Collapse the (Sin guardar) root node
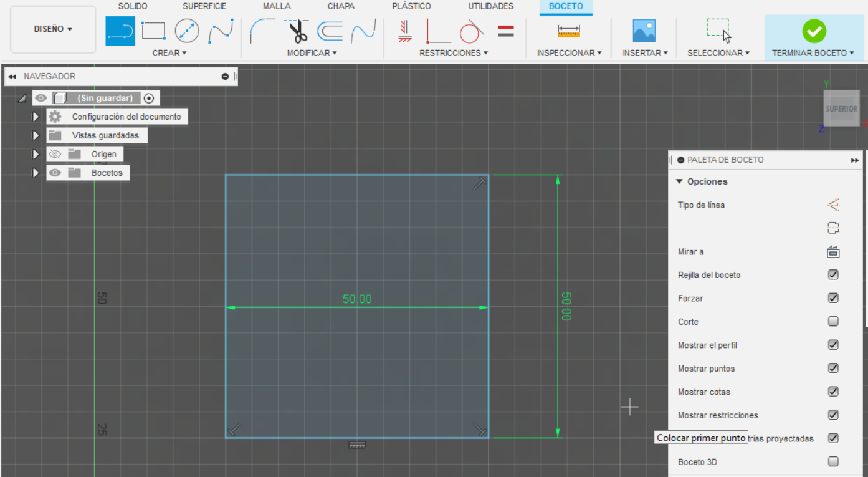Viewport: 868px width, 477px height. (22, 98)
